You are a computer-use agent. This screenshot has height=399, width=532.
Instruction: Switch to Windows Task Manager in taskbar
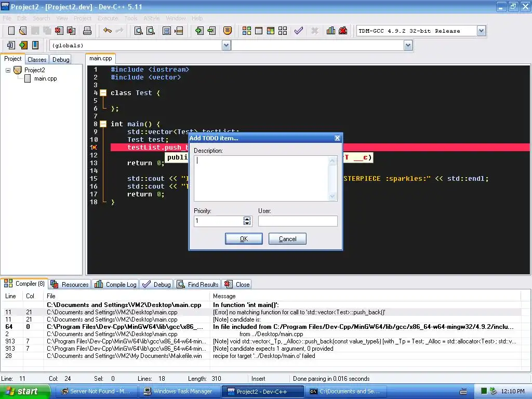pyautogui.click(x=179, y=392)
